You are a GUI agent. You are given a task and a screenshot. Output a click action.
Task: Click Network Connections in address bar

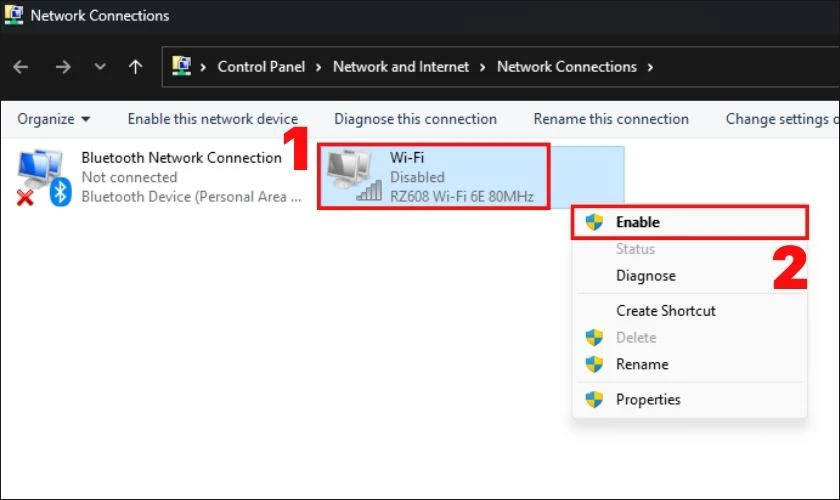(x=566, y=67)
